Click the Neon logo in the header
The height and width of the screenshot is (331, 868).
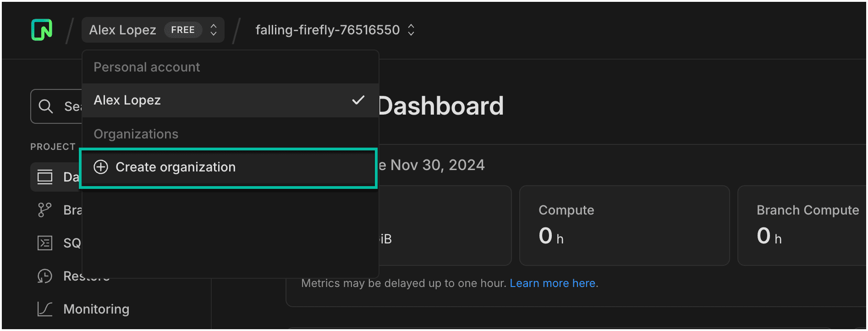[x=42, y=30]
